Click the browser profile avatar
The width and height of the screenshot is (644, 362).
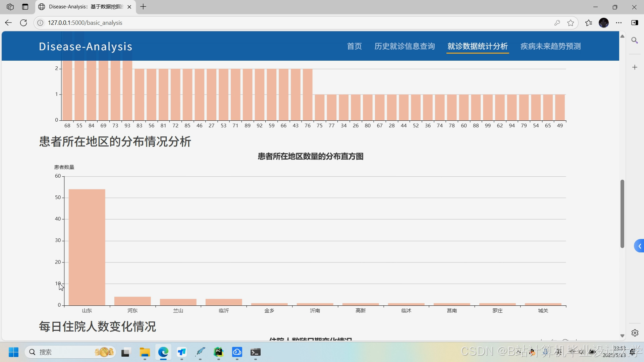(604, 22)
